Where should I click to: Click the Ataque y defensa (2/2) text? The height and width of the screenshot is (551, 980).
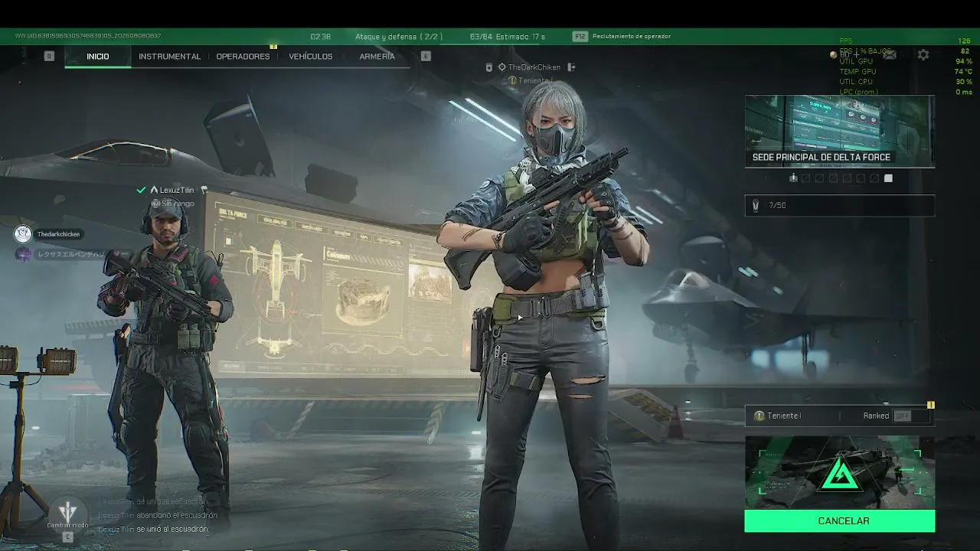click(x=399, y=36)
